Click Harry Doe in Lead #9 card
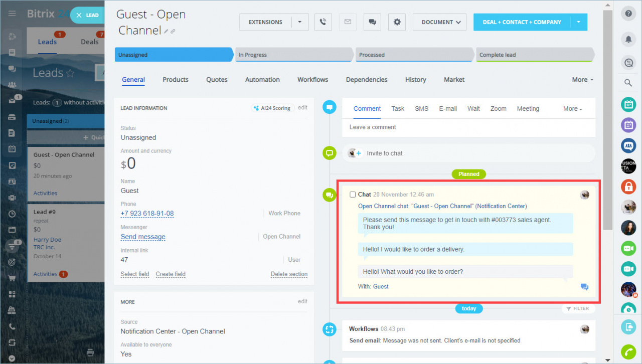 pos(48,240)
